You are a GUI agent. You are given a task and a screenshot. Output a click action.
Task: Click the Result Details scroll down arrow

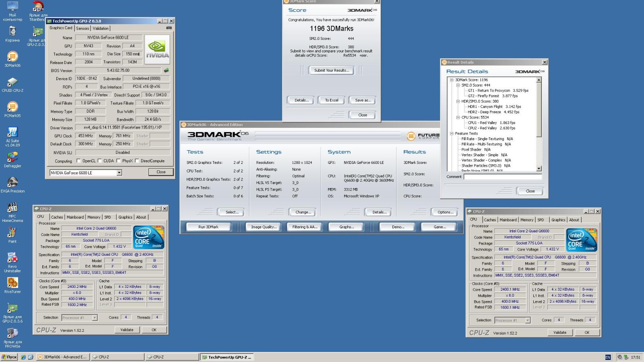tap(539, 169)
